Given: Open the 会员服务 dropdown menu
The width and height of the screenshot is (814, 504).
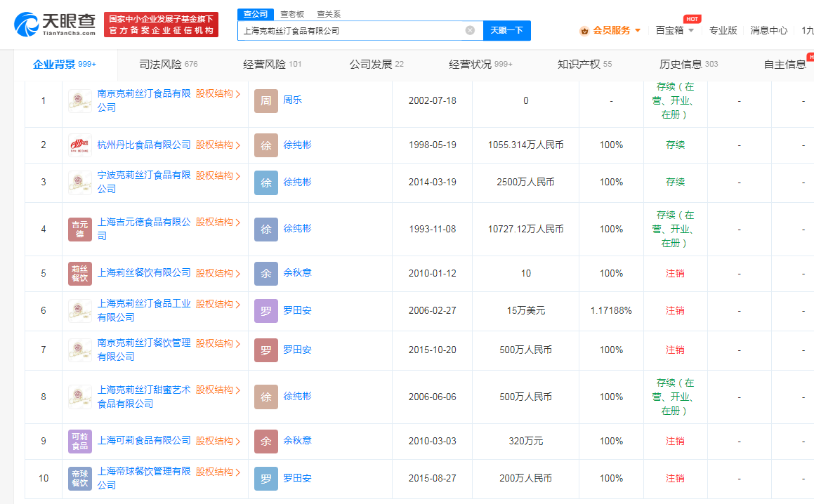Looking at the screenshot, I should pos(610,30).
